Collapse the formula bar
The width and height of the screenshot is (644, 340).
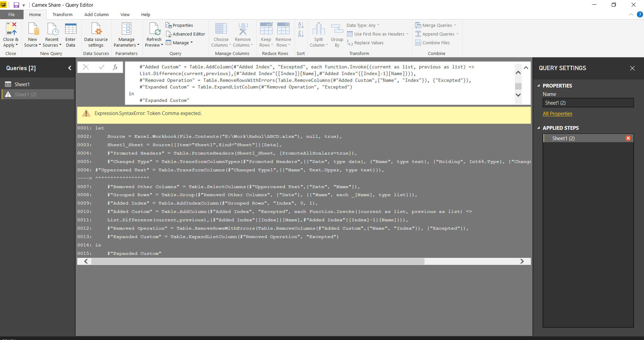(526, 68)
